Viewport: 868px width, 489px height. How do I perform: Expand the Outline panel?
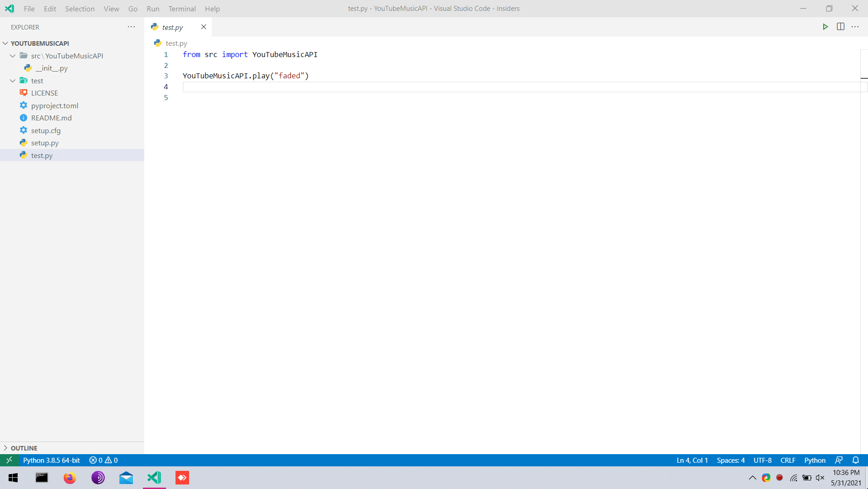pyautogui.click(x=24, y=448)
